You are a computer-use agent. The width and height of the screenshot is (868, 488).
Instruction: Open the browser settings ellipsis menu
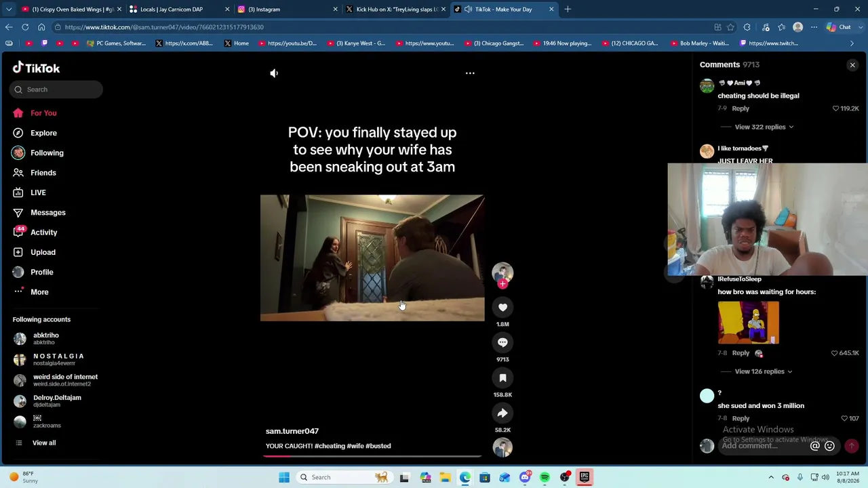coord(814,27)
